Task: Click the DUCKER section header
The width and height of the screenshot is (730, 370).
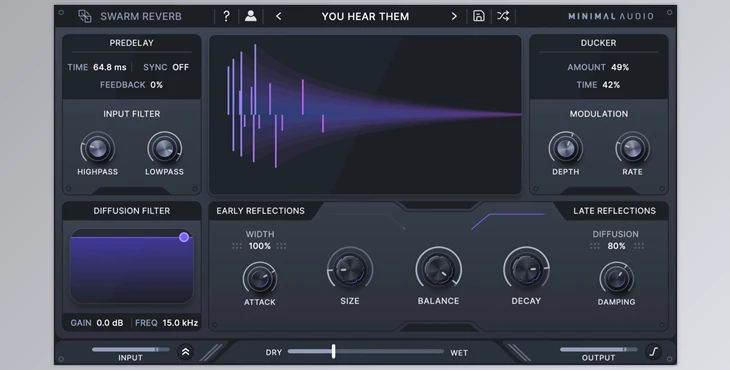Action: 599,43
